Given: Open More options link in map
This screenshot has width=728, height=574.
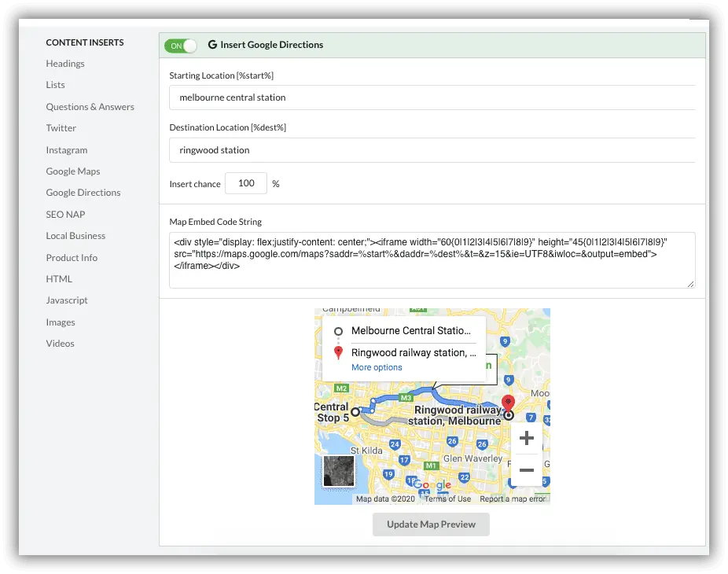Looking at the screenshot, I should (x=377, y=367).
